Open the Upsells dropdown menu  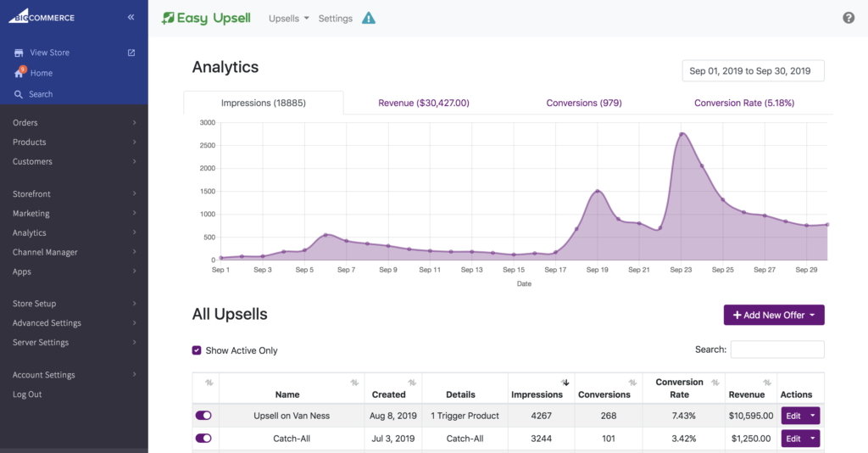click(288, 19)
